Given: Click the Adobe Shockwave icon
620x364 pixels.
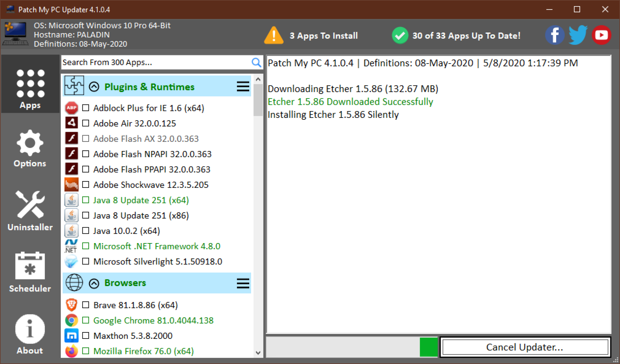Looking at the screenshot, I should (71, 184).
